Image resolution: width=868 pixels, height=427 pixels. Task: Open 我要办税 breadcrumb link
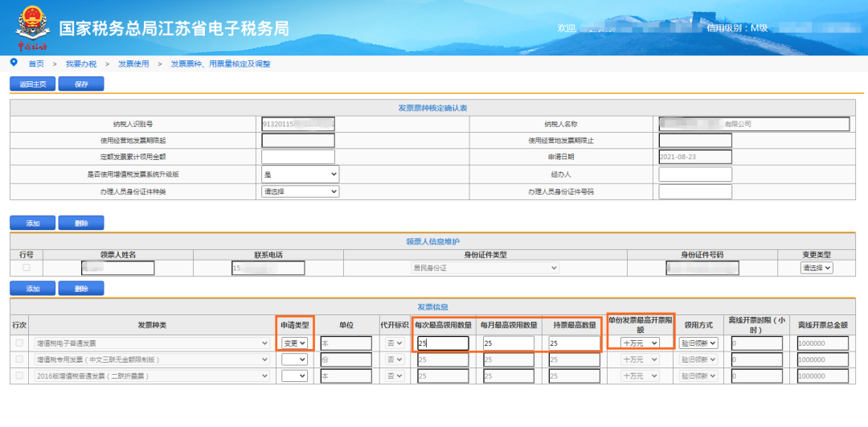pyautogui.click(x=81, y=64)
